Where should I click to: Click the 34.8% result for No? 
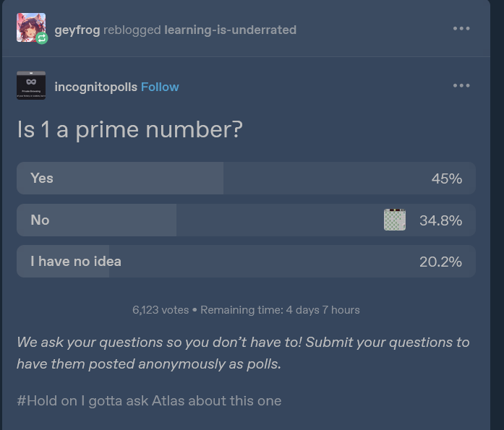coord(440,220)
